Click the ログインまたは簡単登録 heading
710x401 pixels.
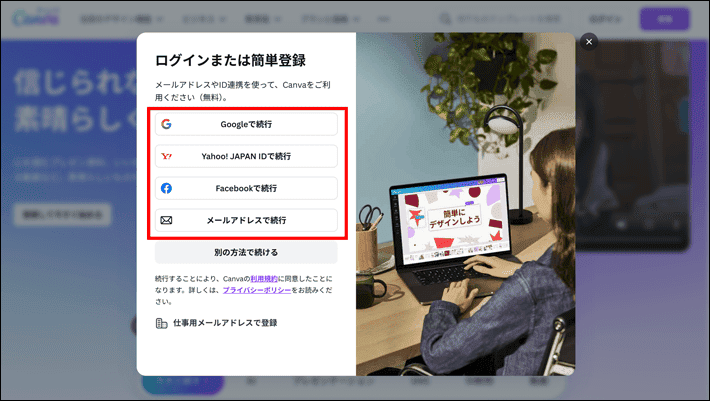click(230, 60)
